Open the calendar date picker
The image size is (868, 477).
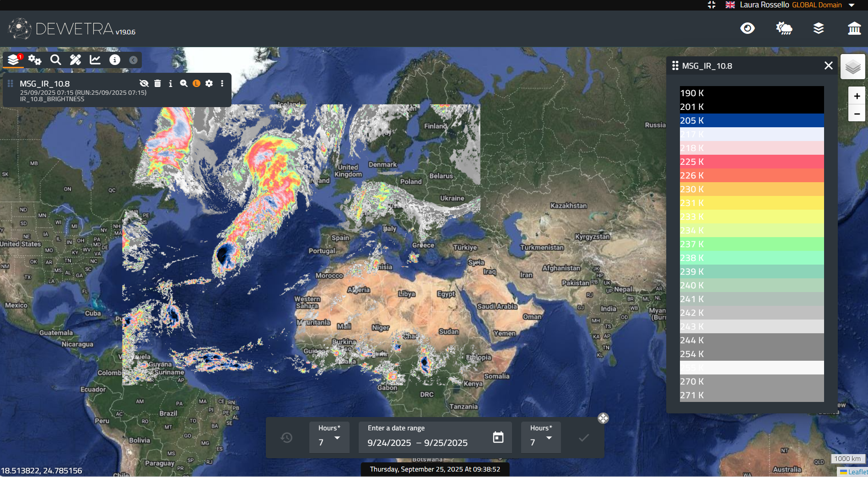(x=498, y=437)
